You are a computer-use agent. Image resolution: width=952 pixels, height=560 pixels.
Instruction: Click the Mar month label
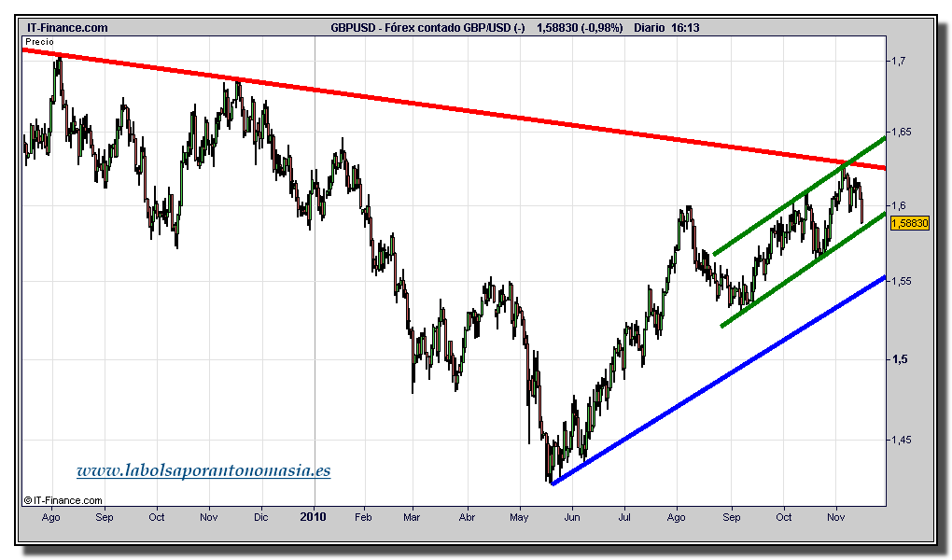pos(412,517)
